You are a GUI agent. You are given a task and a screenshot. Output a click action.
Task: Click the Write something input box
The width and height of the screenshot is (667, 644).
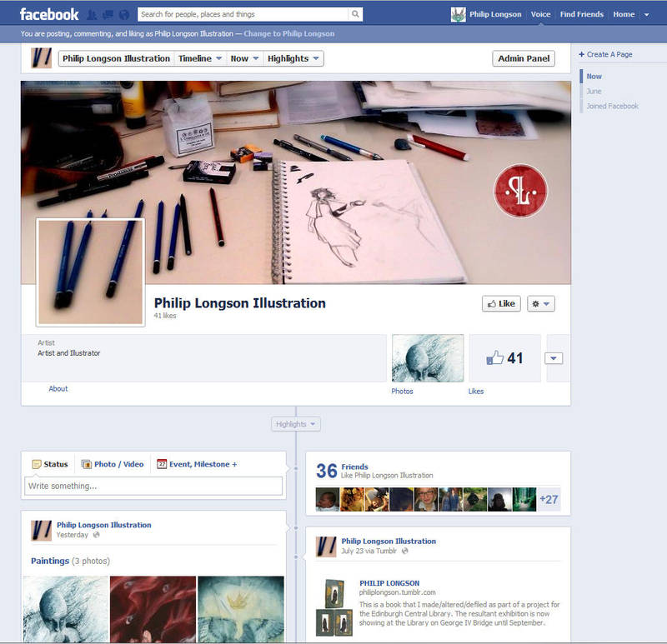153,486
